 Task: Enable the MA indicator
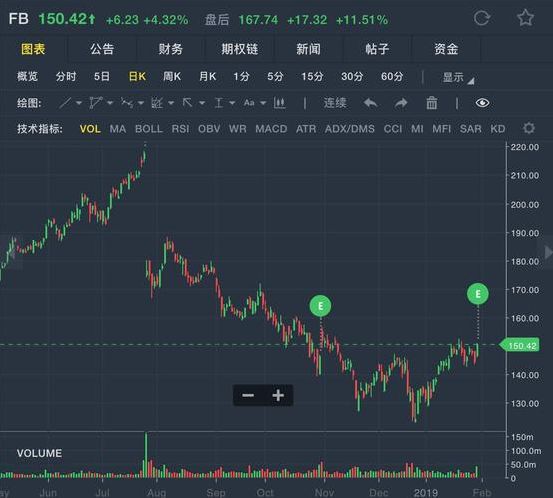point(118,129)
